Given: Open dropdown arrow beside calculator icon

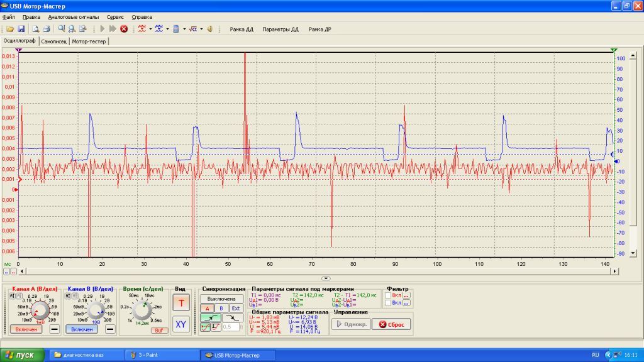Looking at the screenshot, I should [x=184, y=29].
